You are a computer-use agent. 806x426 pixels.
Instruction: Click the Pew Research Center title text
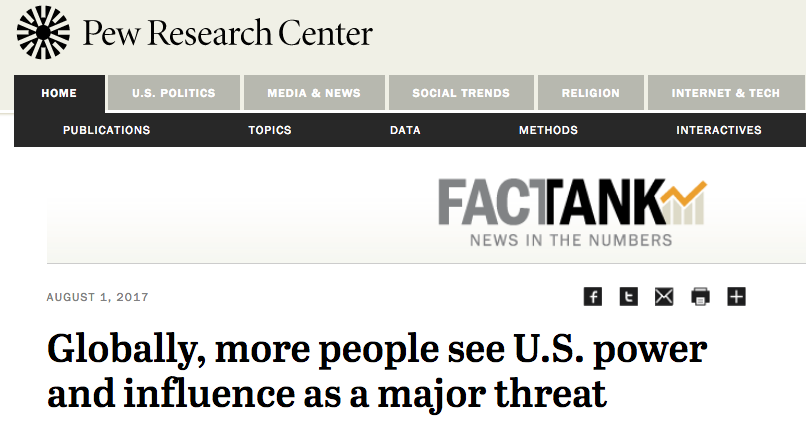click(x=228, y=34)
